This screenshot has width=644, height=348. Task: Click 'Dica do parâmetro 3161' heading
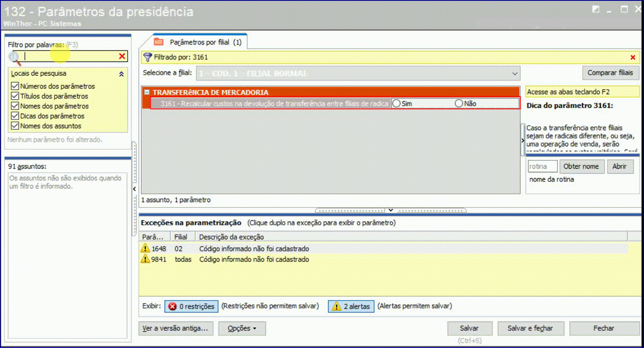pyautogui.click(x=570, y=105)
